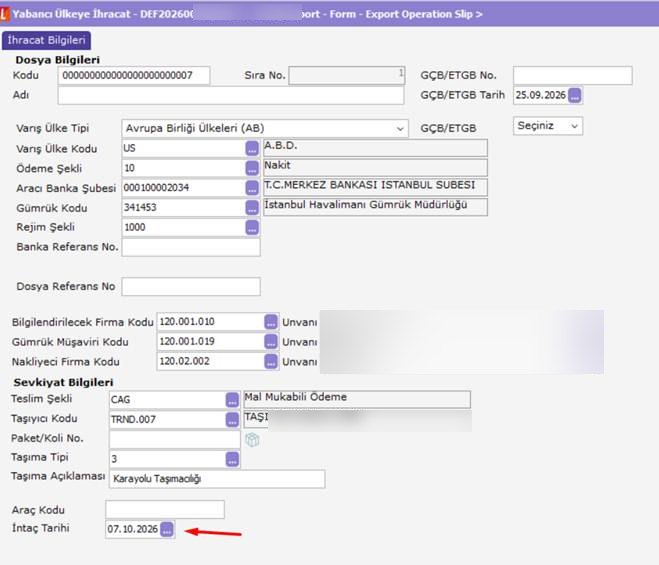Open lookup for Taşıma Tipi
This screenshot has height=565, width=659.
[232, 459]
